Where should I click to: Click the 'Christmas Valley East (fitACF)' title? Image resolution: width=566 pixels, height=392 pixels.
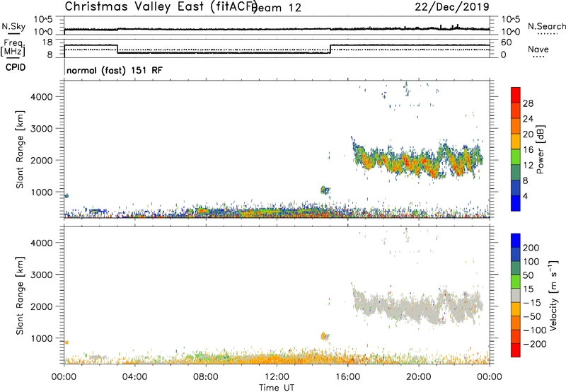pyautogui.click(x=161, y=7)
